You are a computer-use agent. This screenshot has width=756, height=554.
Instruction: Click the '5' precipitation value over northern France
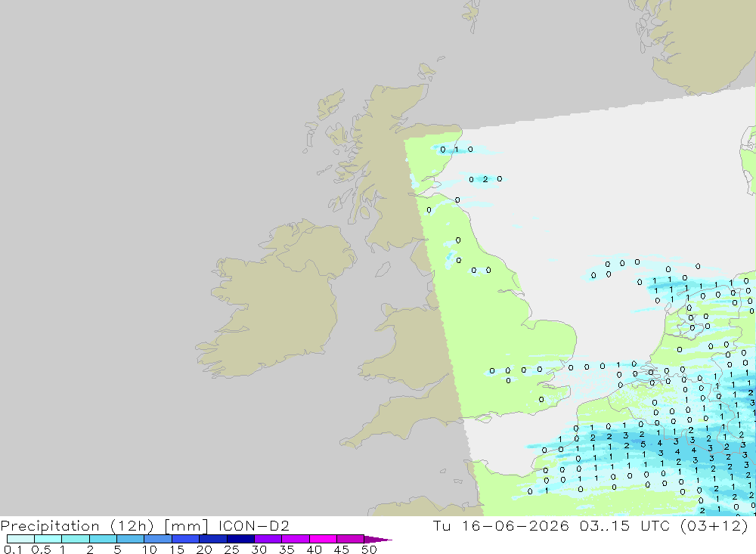coord(643,444)
